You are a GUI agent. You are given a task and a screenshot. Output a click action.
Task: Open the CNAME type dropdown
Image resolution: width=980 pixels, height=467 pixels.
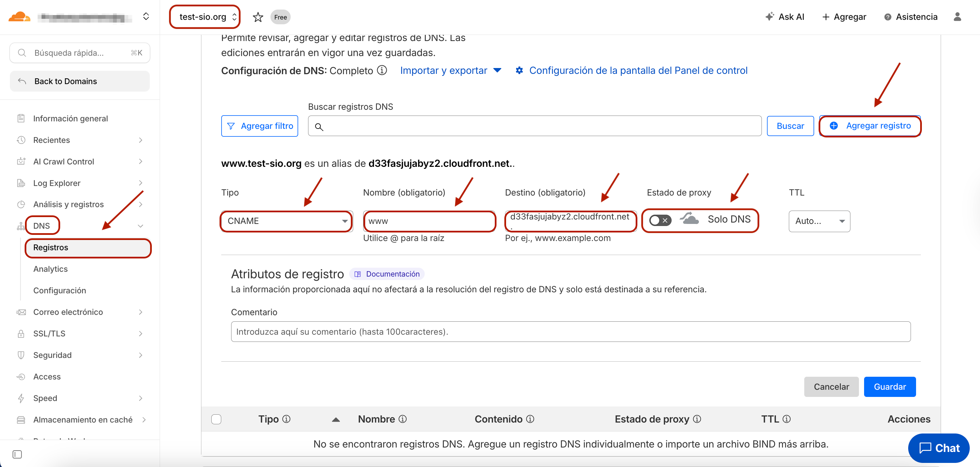coord(287,221)
